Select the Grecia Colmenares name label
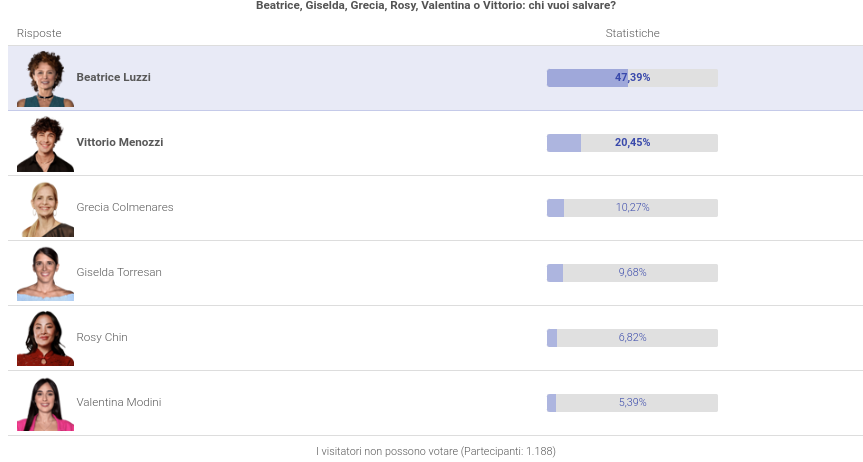Viewport: 863px width, 462px height. 125,207
